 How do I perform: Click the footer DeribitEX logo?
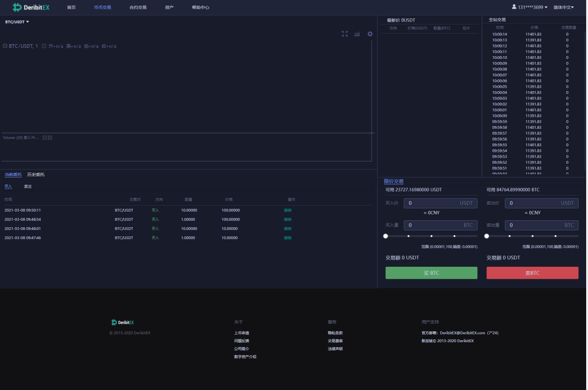pyautogui.click(x=122, y=322)
